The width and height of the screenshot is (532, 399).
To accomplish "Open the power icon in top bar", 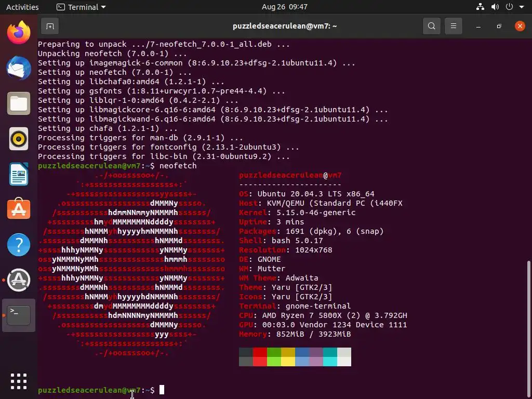I will [509, 7].
